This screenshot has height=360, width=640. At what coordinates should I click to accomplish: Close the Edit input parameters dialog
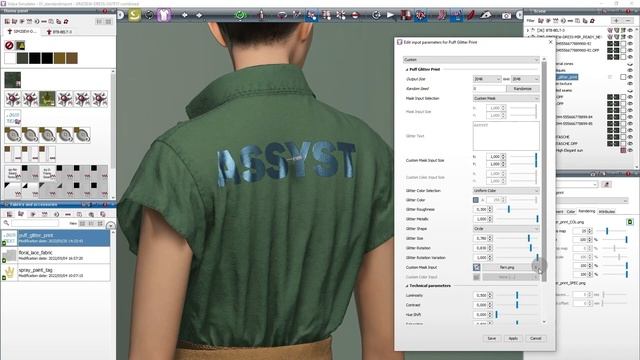[550, 42]
